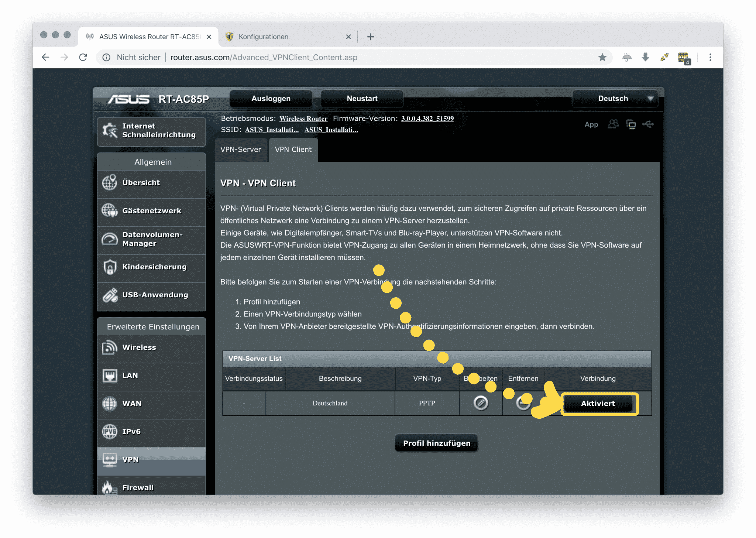Click the PPTP VPN type cell
The height and width of the screenshot is (538, 756).
pos(427,403)
